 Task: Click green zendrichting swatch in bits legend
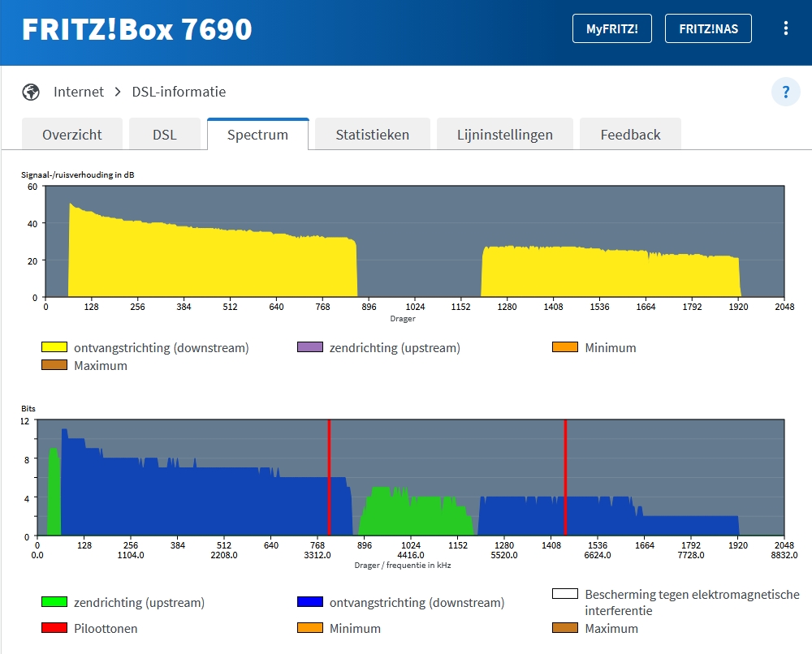pos(54,602)
